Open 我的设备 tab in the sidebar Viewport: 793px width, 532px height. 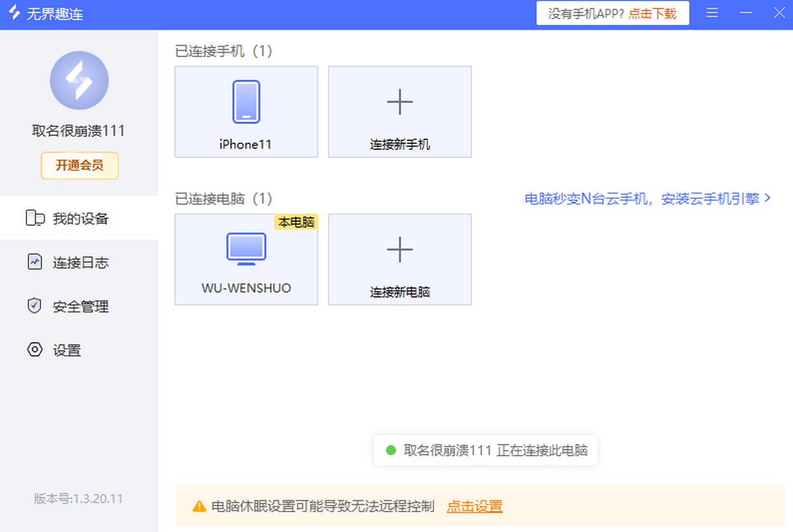point(79,218)
